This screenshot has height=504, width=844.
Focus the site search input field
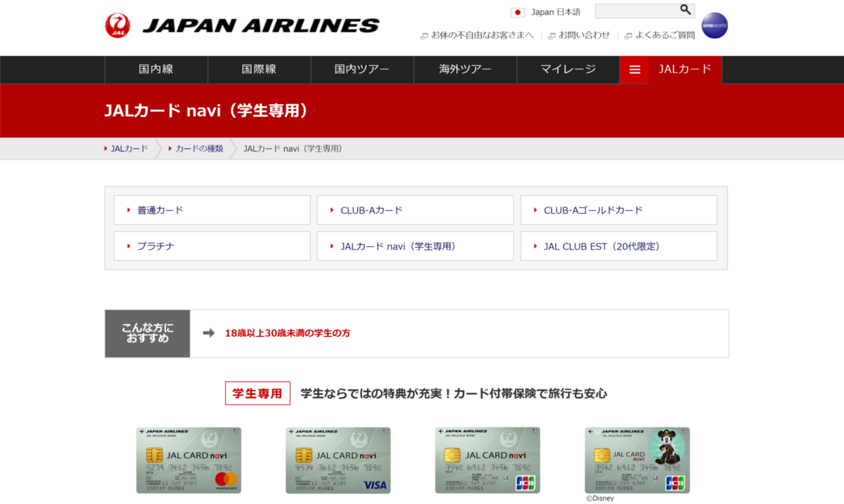(x=637, y=11)
